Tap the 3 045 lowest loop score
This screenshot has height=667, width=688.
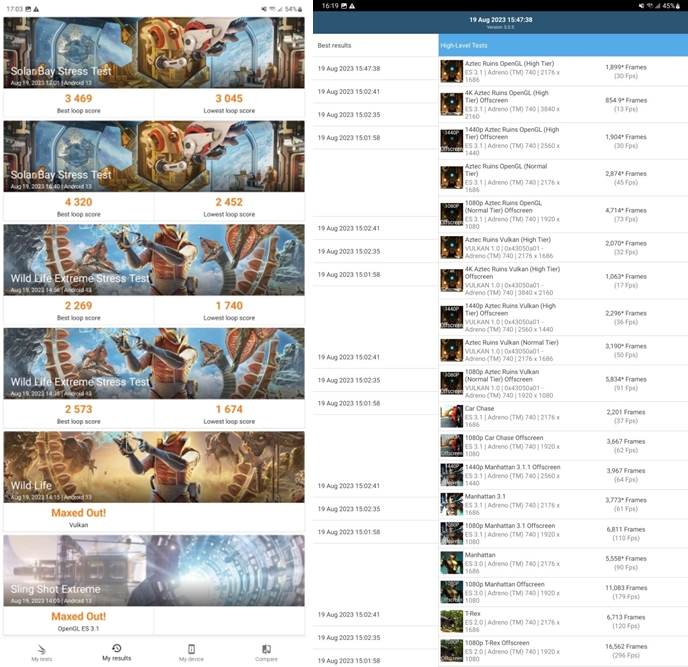[x=229, y=98]
